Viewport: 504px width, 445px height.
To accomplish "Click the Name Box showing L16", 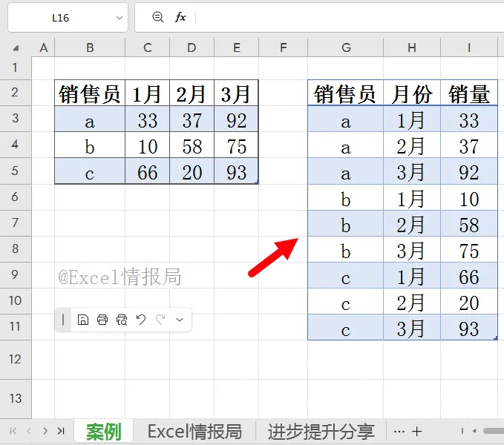I will pyautogui.click(x=60, y=18).
